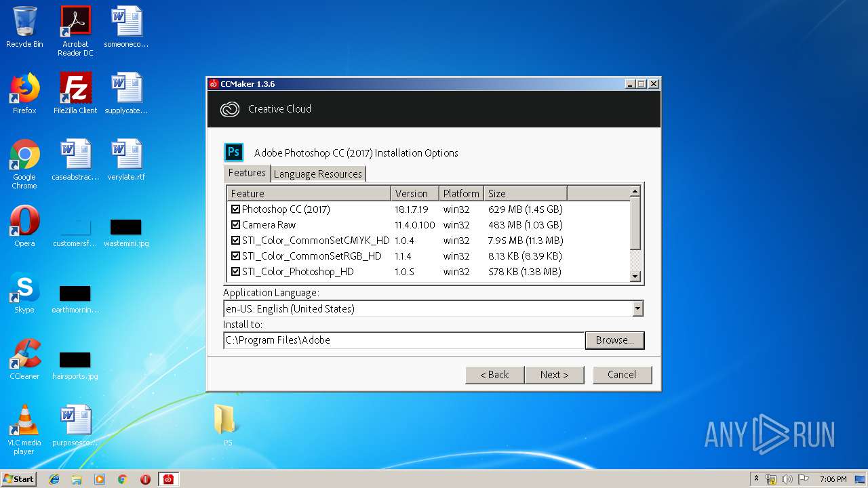The height and width of the screenshot is (488, 868).
Task: Click the volume icon in the system tray
Action: pyautogui.click(x=787, y=479)
